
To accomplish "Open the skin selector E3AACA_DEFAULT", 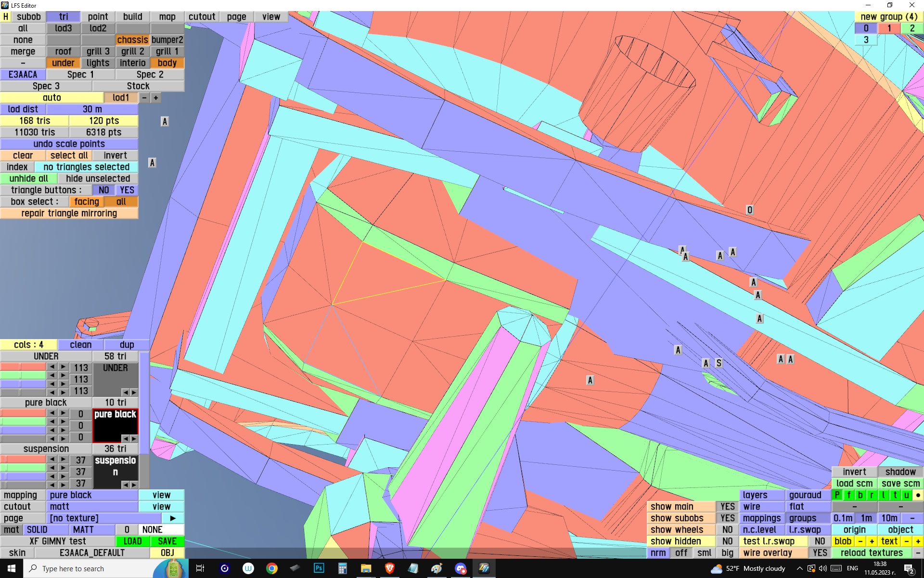I will [92, 552].
